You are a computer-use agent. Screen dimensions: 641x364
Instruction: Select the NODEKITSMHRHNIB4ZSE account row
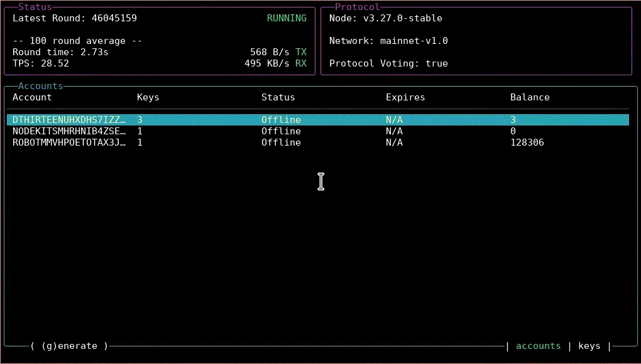coord(69,131)
